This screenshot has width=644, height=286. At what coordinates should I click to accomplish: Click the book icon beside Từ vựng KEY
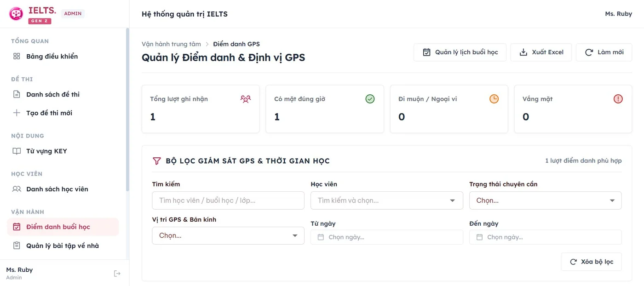tap(17, 151)
